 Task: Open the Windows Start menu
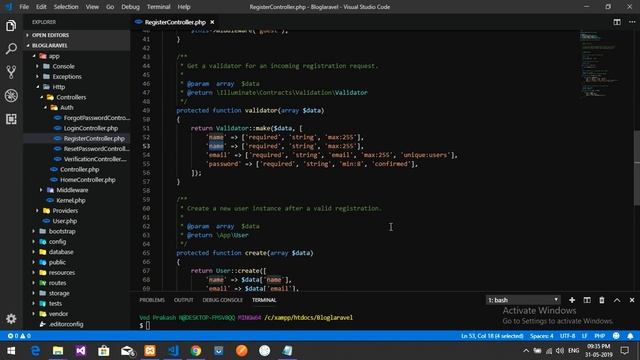[x=11, y=351]
